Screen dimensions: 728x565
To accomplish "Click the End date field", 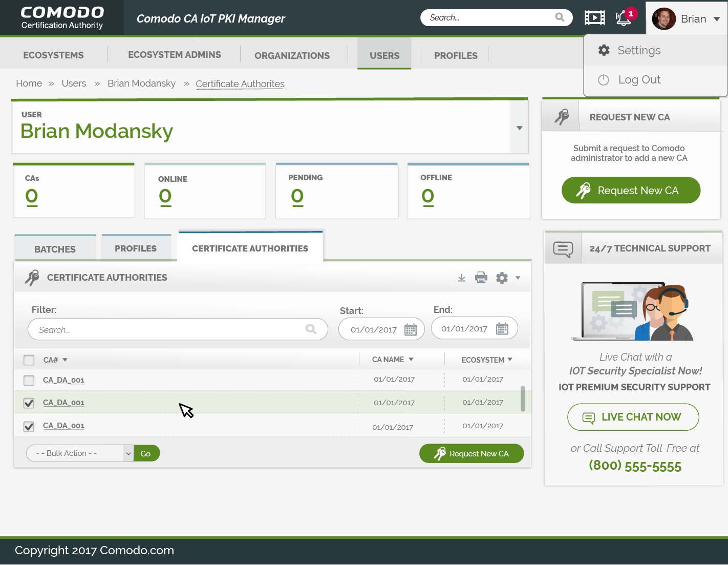I will (474, 328).
